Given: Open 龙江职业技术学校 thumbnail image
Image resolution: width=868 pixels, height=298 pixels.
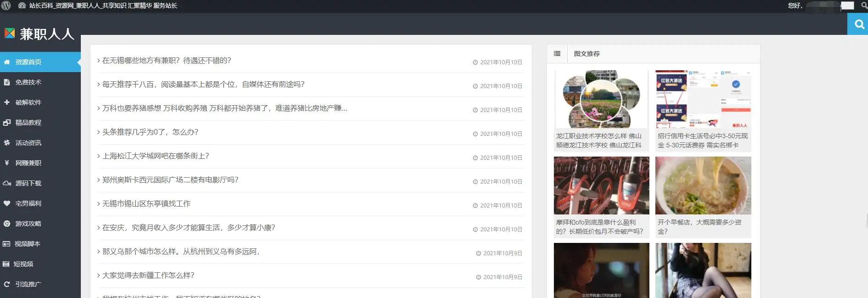Looking at the screenshot, I should coord(602,99).
